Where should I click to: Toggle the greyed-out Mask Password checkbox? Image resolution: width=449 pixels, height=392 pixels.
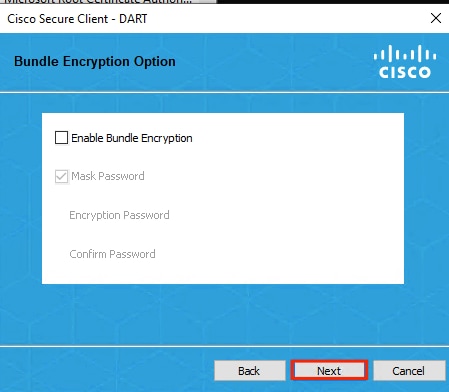tap(61, 176)
